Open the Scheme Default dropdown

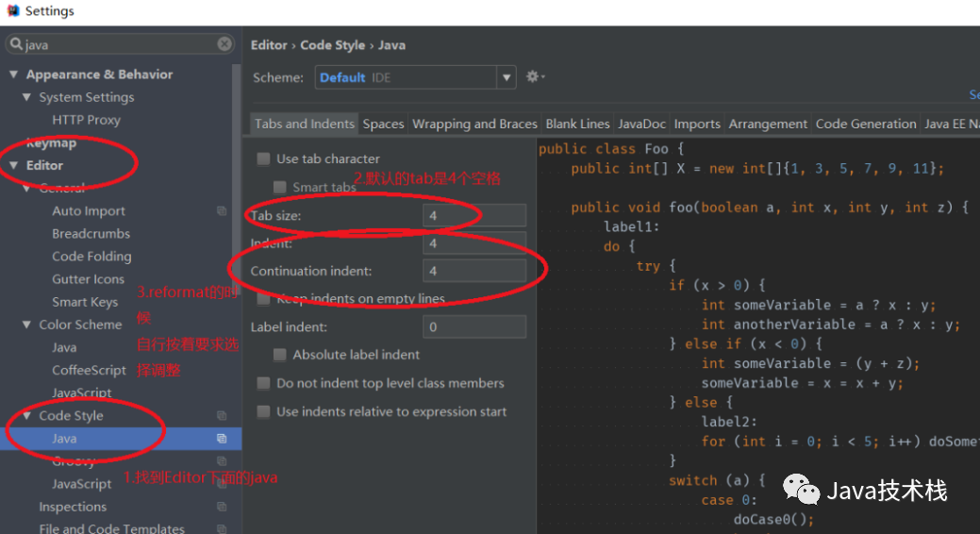[x=507, y=77]
